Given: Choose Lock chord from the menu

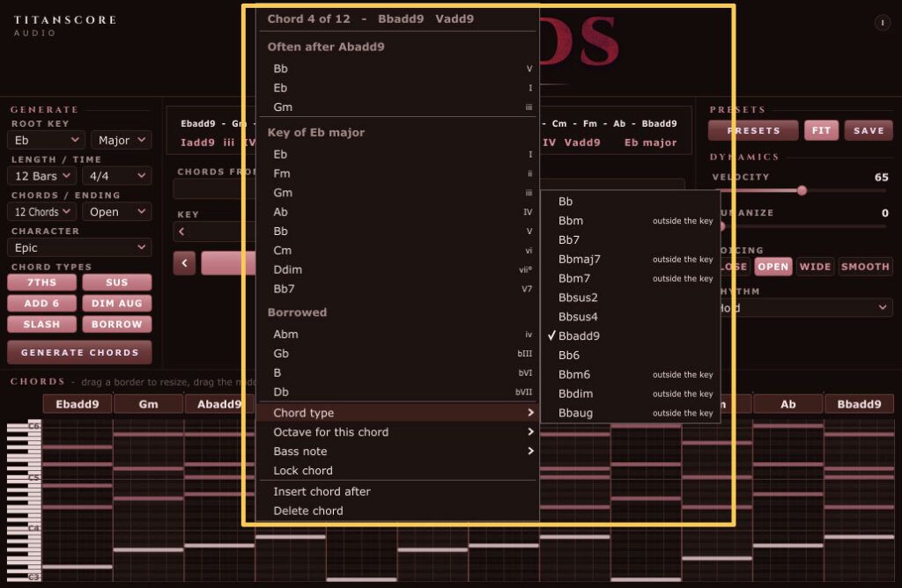Looking at the screenshot, I should point(397,470).
